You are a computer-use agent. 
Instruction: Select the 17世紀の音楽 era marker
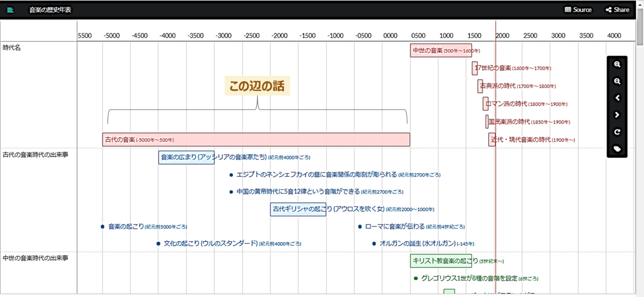475,68
